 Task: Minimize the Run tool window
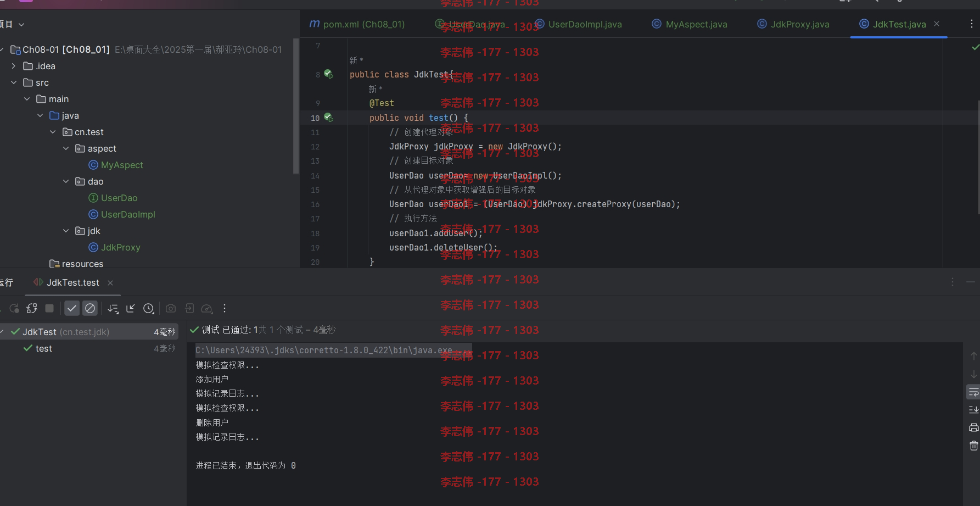pos(971,282)
